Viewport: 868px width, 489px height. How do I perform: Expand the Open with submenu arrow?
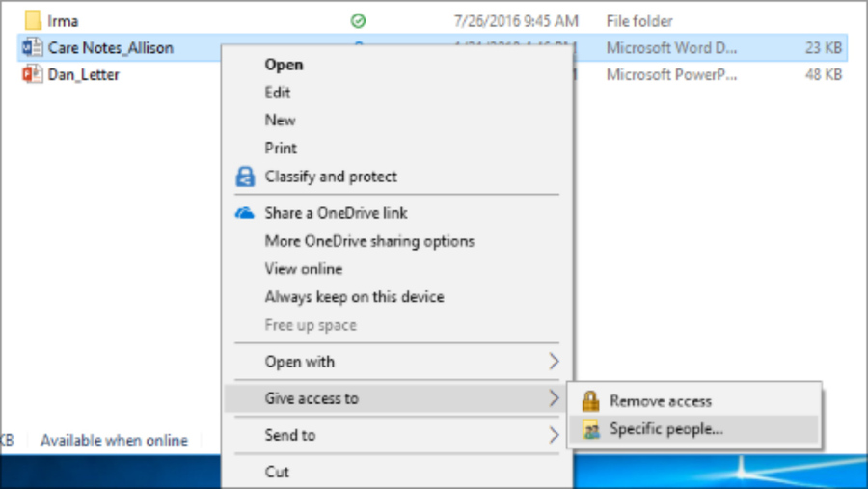tap(554, 362)
